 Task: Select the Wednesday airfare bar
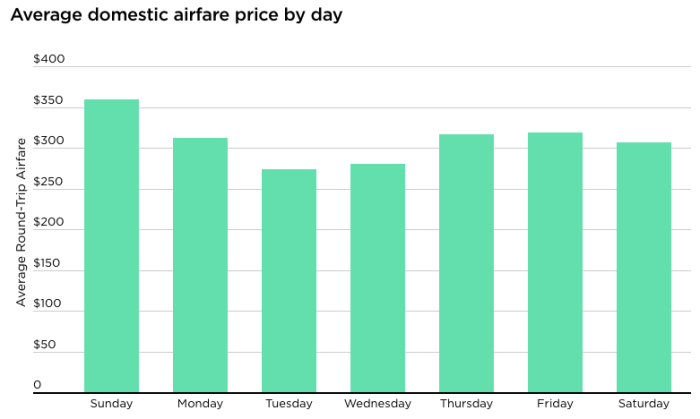378,278
